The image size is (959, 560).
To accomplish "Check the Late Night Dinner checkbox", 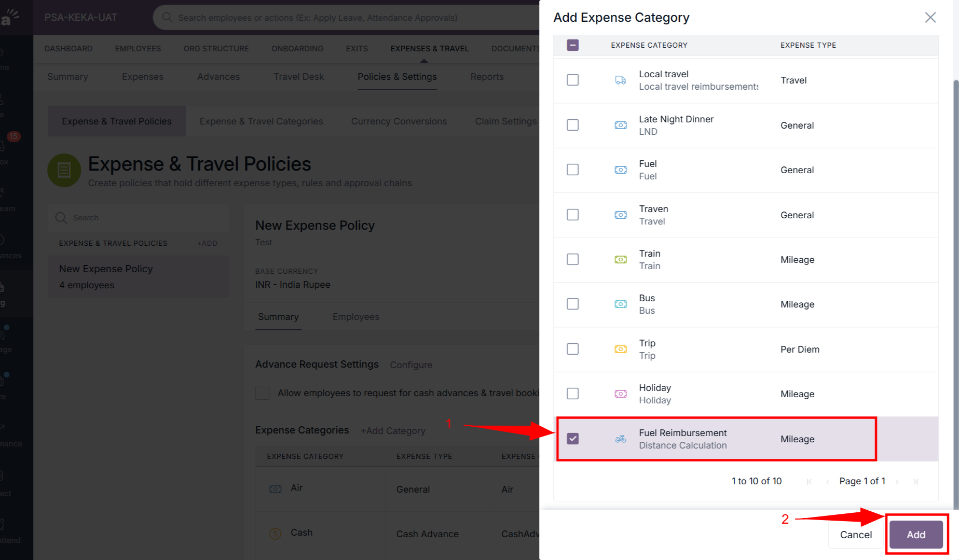I will point(572,125).
